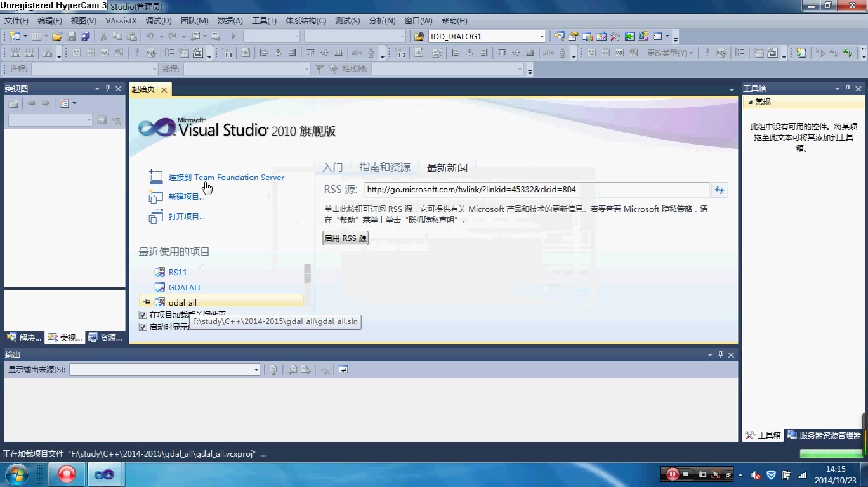The height and width of the screenshot is (487, 868).
Task: Click Connect to Team Foundation Server link
Action: pyautogui.click(x=226, y=178)
